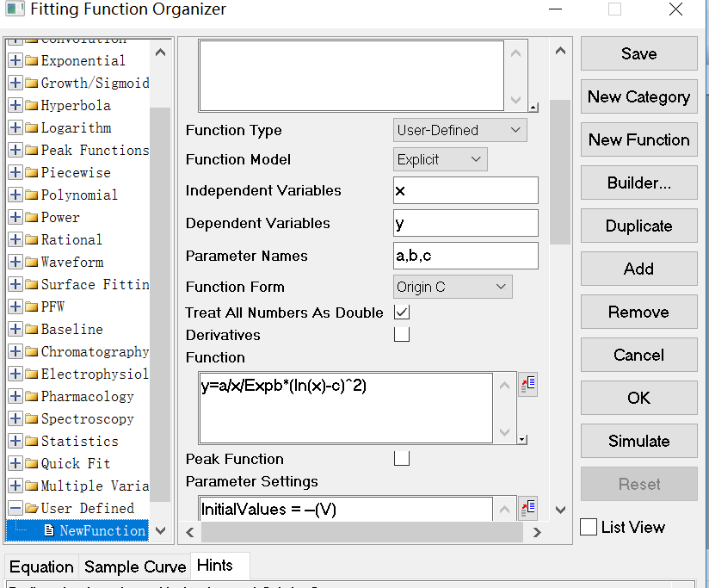Click the New Function button
Image resolution: width=709 pixels, height=588 pixels.
[638, 139]
